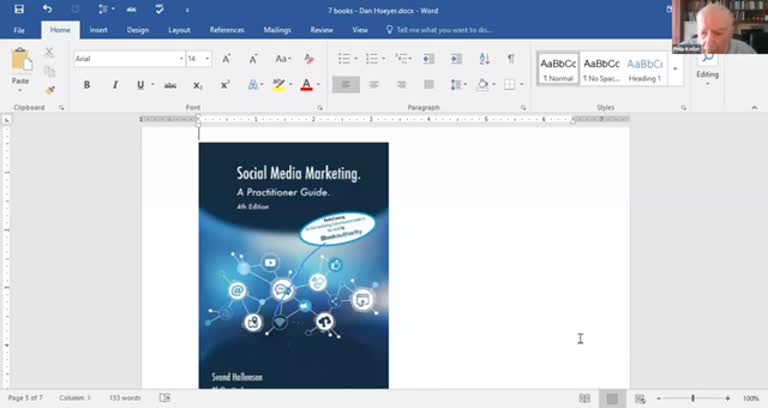This screenshot has width=768, height=408.
Task: Switch to the Insert tab
Action: pyautogui.click(x=98, y=30)
